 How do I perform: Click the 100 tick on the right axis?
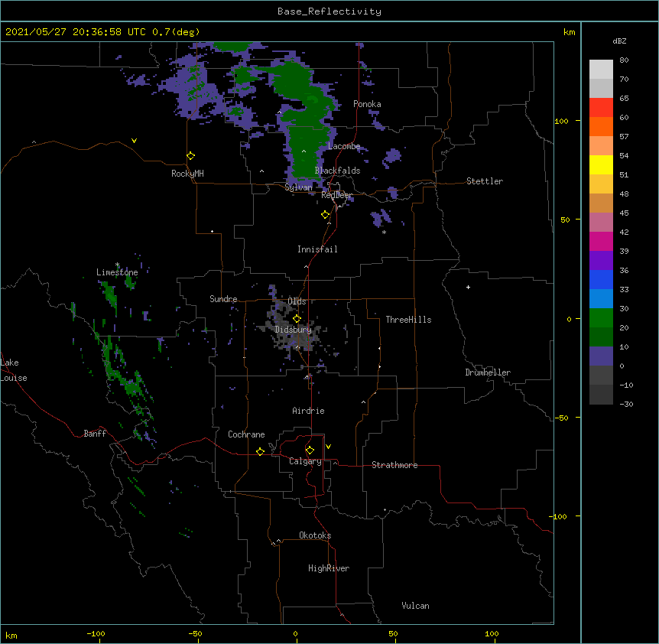[x=561, y=122]
